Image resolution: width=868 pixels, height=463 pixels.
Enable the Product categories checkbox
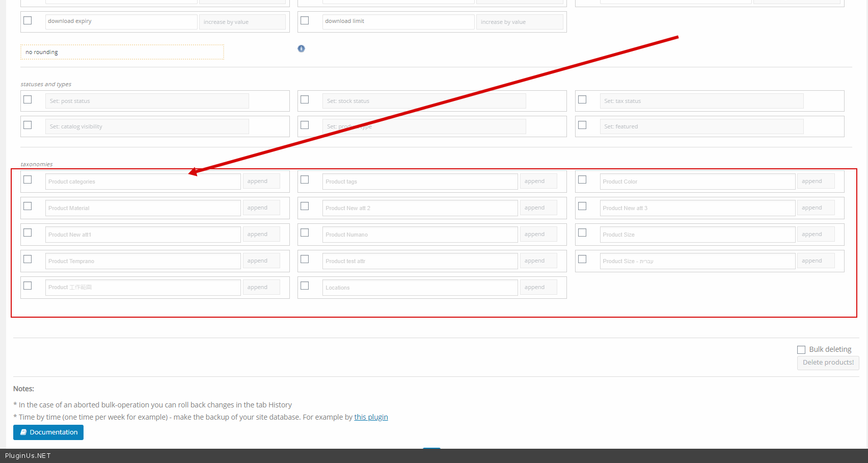tap(28, 179)
